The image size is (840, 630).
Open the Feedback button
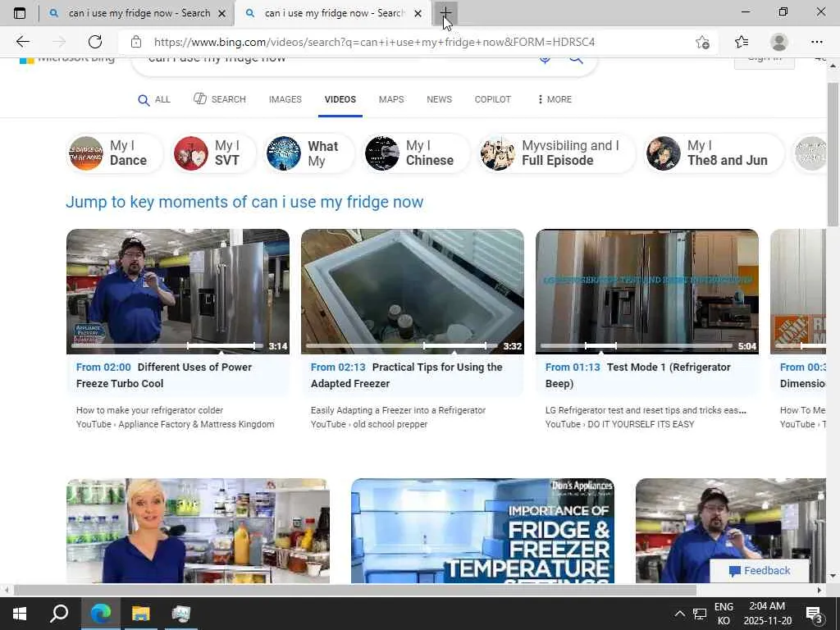759,571
